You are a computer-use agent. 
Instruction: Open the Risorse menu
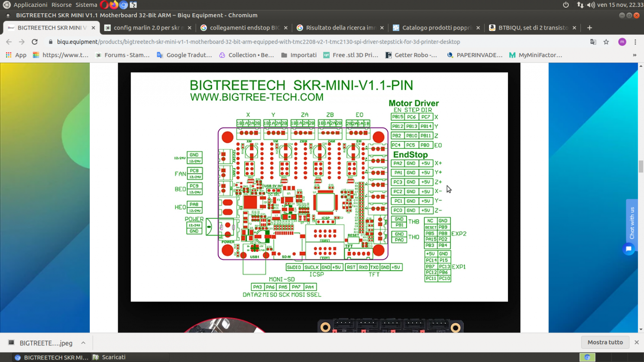coord(61,5)
